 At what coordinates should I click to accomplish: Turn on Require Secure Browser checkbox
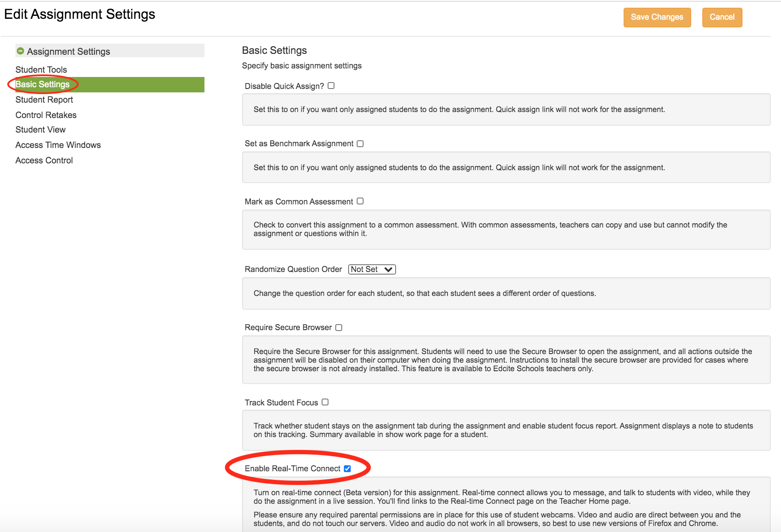pos(339,328)
